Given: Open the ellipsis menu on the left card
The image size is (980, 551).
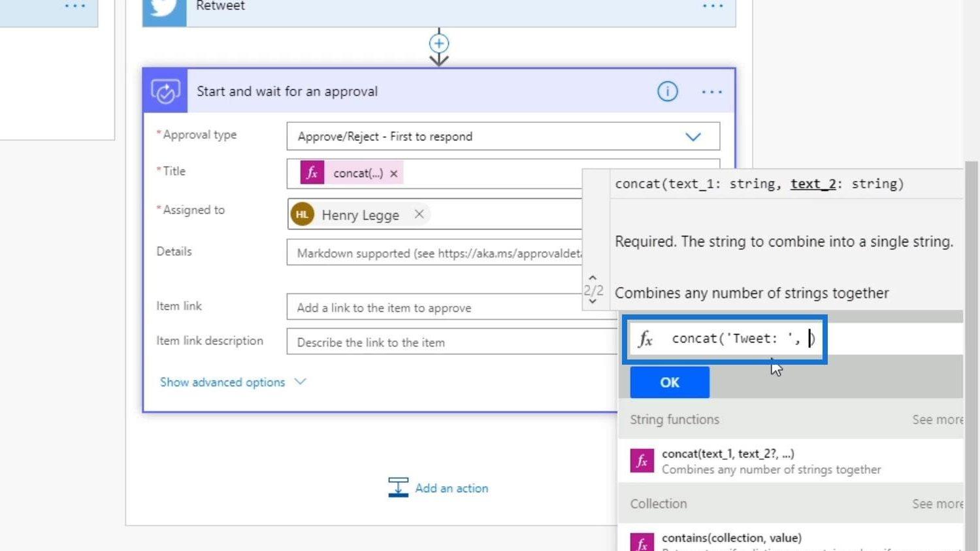Looking at the screenshot, I should click(75, 6).
